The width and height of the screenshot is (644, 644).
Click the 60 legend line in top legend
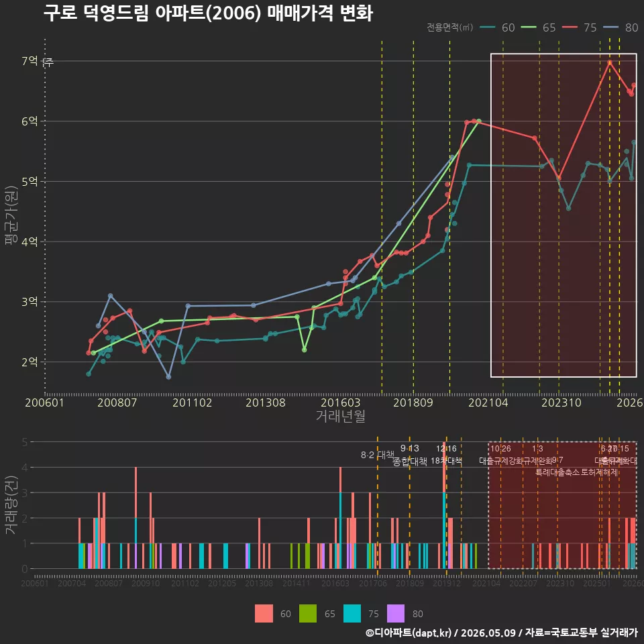[488, 28]
